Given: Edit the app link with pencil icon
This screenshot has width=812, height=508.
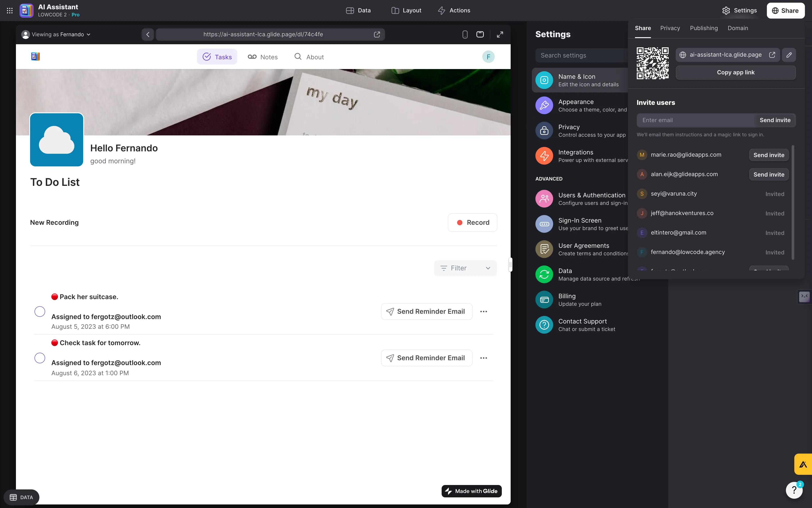Looking at the screenshot, I should coord(789,55).
